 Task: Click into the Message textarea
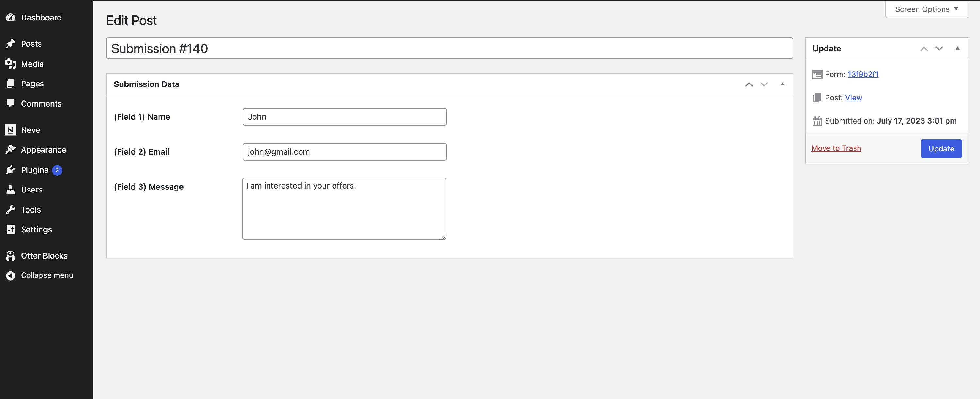344,209
